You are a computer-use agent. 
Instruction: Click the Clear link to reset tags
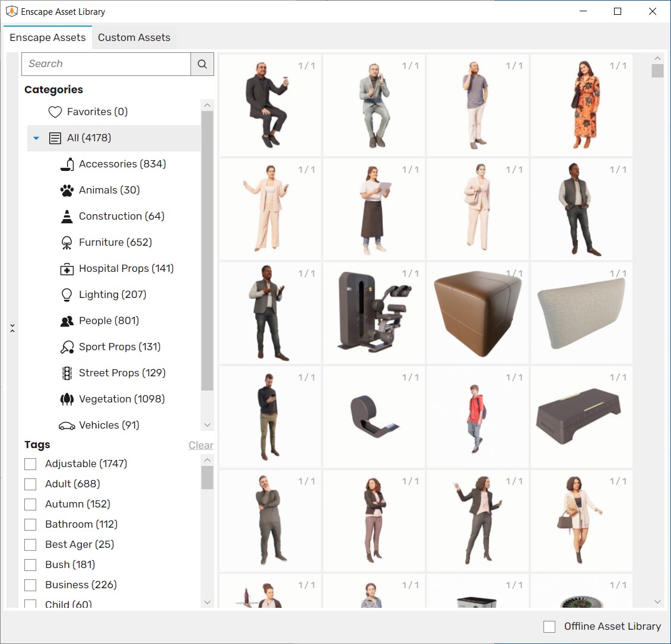(x=201, y=445)
